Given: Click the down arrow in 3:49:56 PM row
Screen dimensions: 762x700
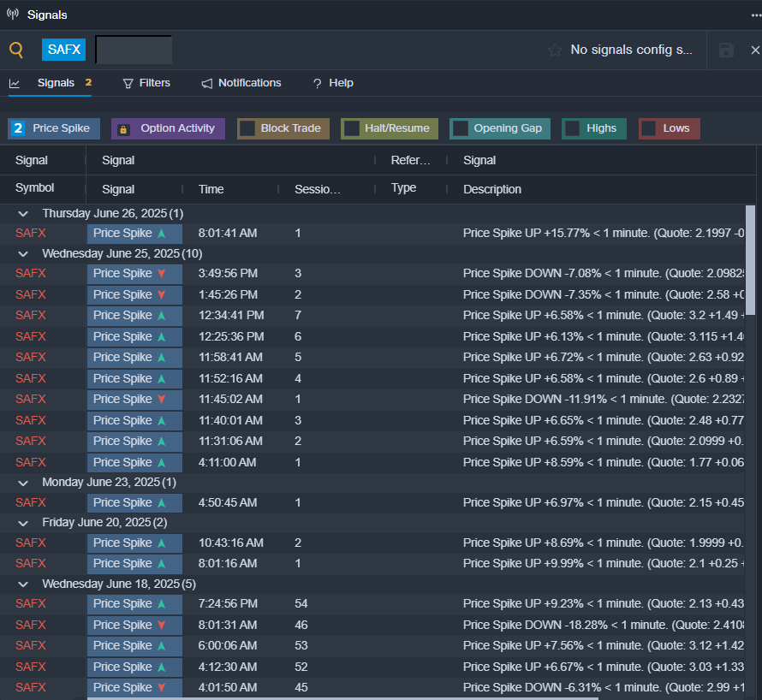Looking at the screenshot, I should click(161, 274).
